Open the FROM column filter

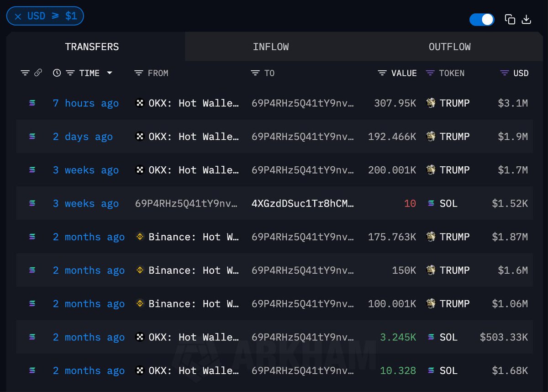tap(139, 73)
